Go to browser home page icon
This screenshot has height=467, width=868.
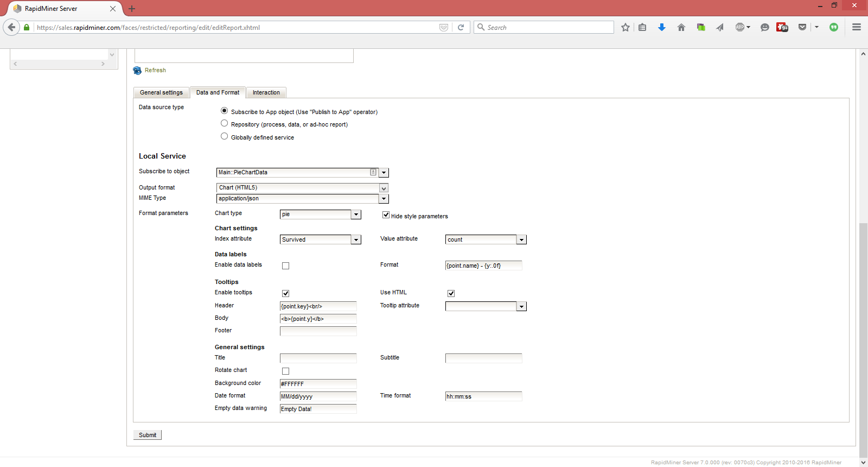681,27
